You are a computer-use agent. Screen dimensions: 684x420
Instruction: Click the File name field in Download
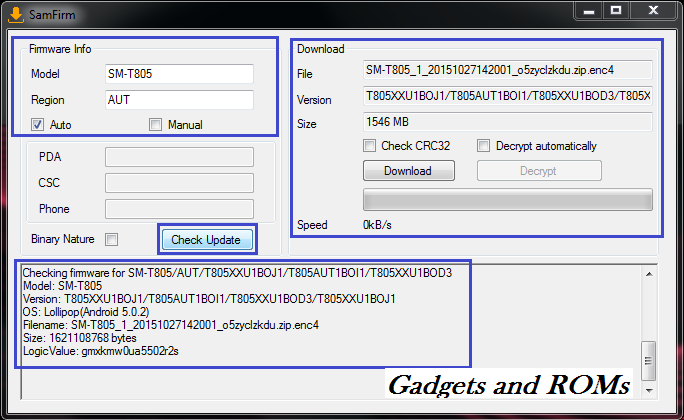coord(507,71)
